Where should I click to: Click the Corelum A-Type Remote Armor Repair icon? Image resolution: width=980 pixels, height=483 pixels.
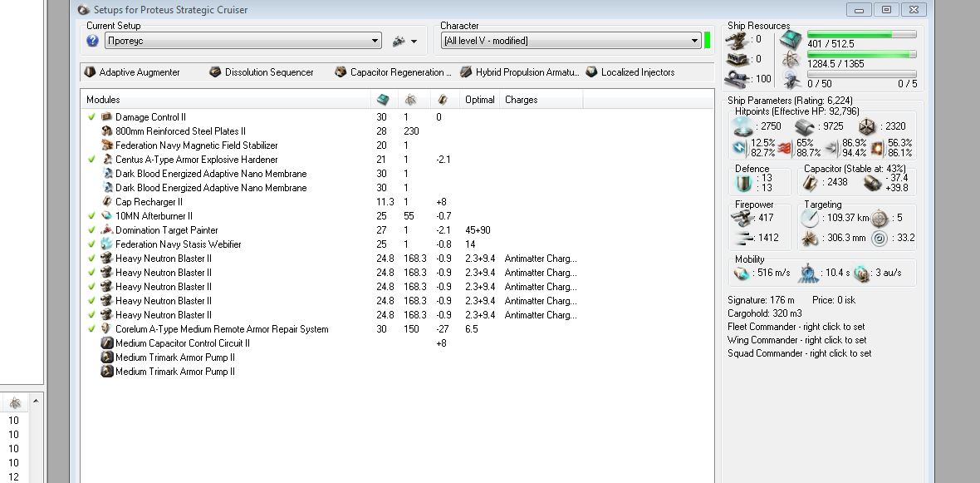(106, 329)
